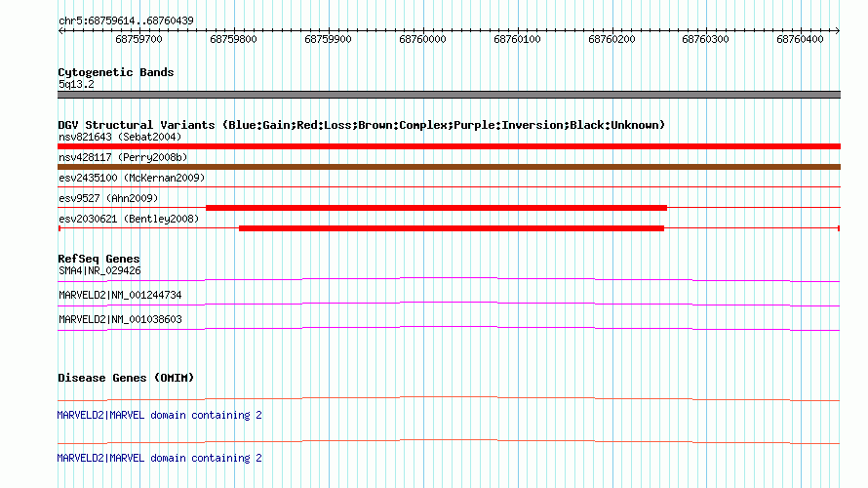Screen dimensions: 868x488
Task: Select the RefSeq Genes track title
Action: coord(99,259)
